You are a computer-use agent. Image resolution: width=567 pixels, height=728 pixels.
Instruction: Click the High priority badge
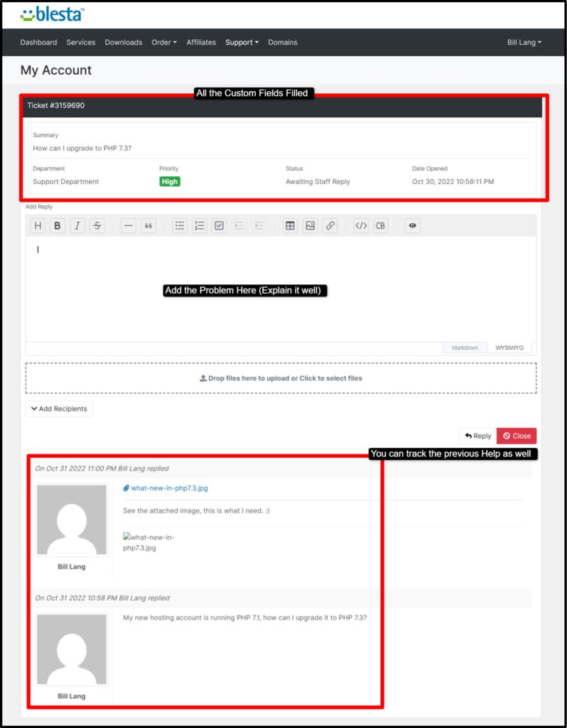(170, 181)
